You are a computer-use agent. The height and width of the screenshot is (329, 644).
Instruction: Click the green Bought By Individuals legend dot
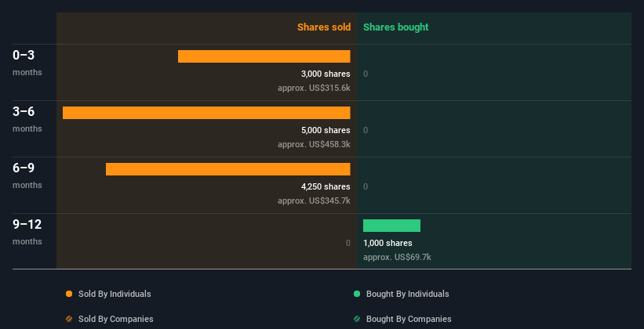pyautogui.click(x=357, y=294)
